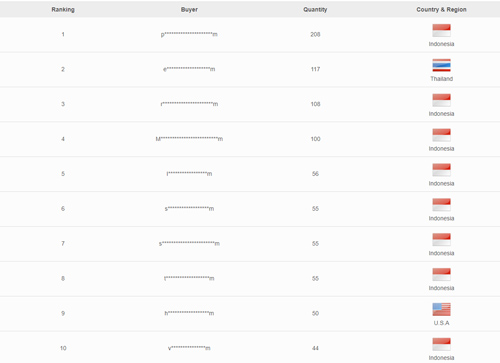This screenshot has width=500, height=363.
Task: Click the quantity 117 cell
Action: 315,69
